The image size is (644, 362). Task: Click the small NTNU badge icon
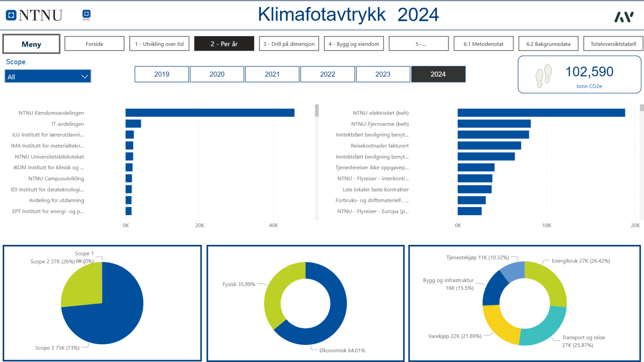[86, 15]
